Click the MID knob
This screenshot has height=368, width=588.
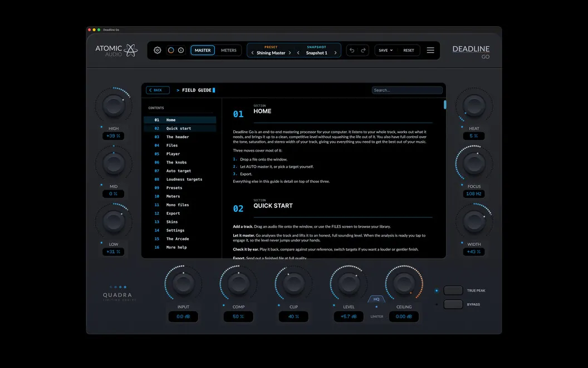(114, 164)
